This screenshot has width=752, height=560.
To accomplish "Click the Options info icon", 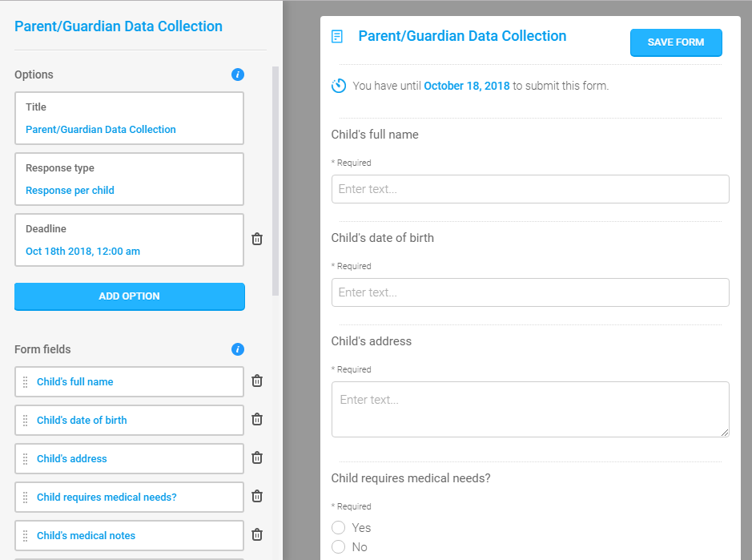I will (x=237, y=75).
